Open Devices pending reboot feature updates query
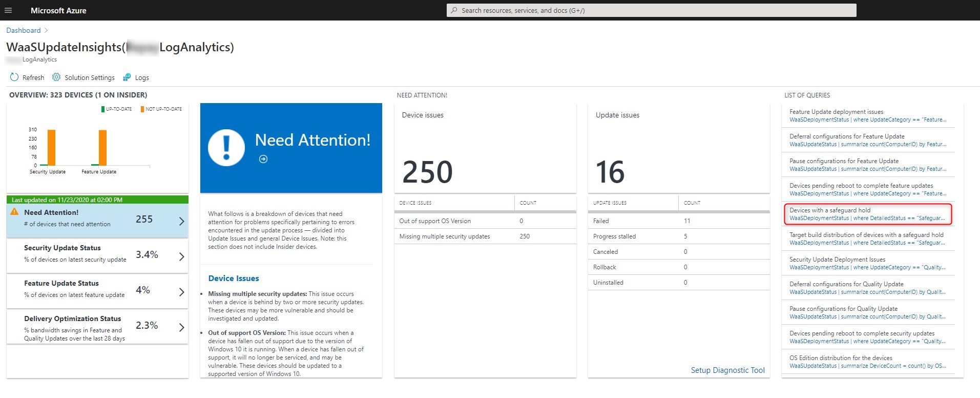Screen dimensions: 980x398 click(x=868, y=189)
